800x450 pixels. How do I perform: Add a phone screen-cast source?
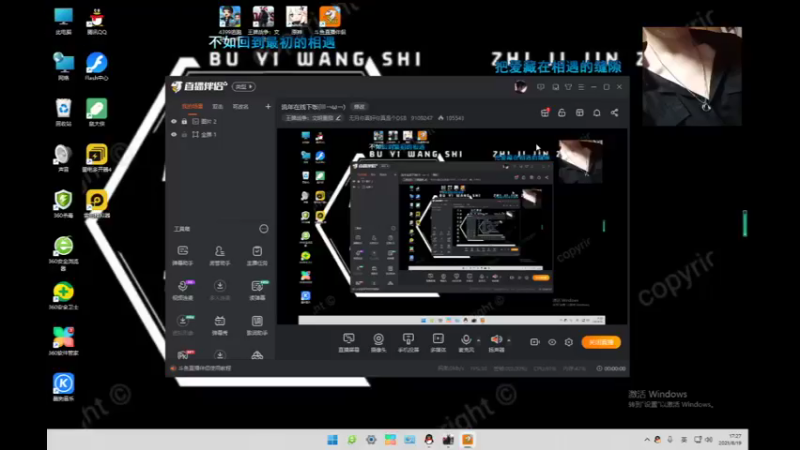click(408, 342)
